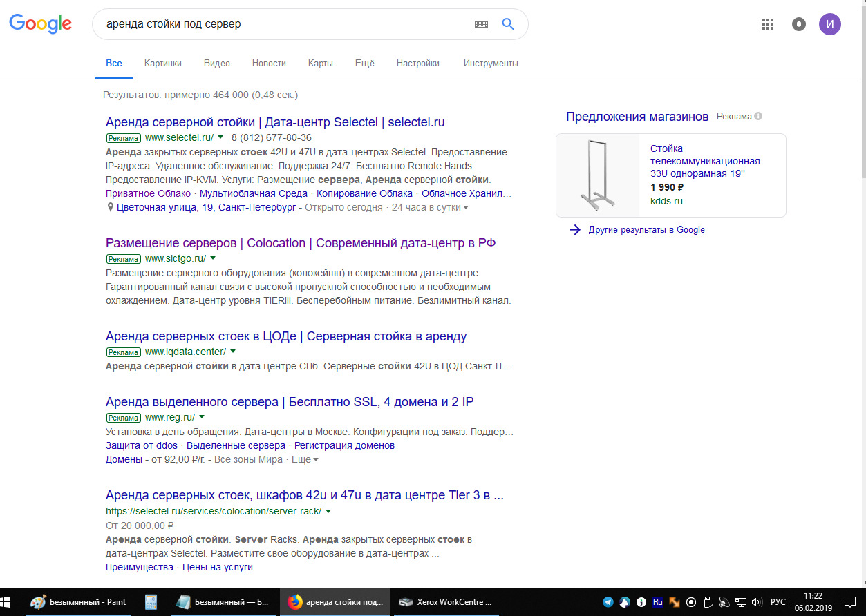Switch to the Paint window on the taskbar
866x616 pixels.
coord(78,602)
